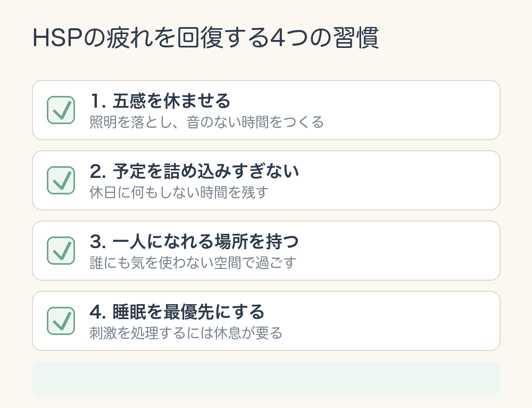Uncheck the 一人になれる場所を持つ checkbox
532x408 pixels.
(61, 251)
